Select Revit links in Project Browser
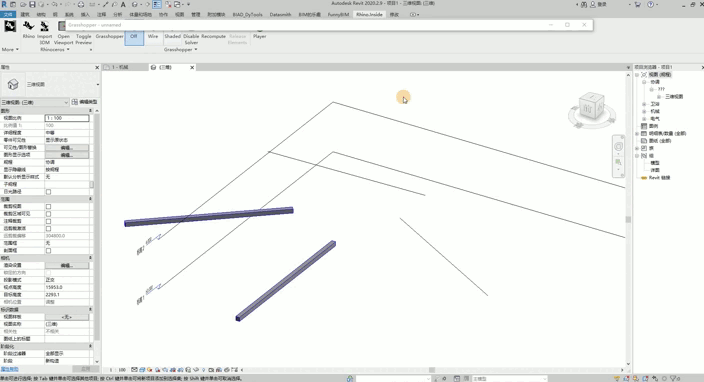The height and width of the screenshot is (382, 704). coord(659,178)
